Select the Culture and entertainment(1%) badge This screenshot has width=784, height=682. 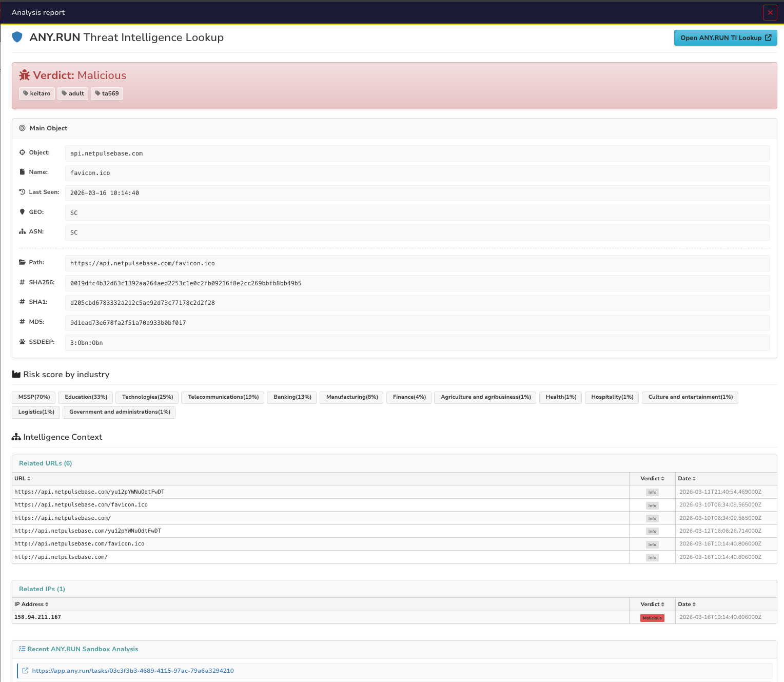691,397
